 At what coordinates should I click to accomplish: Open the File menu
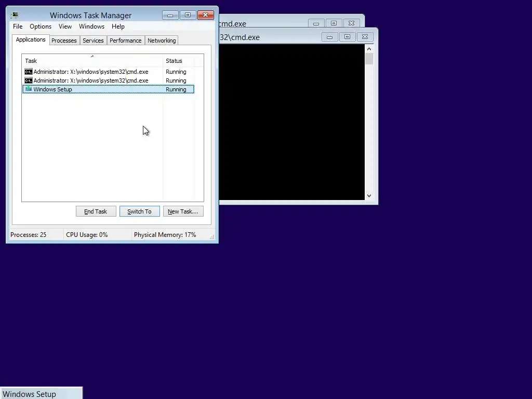pos(18,26)
